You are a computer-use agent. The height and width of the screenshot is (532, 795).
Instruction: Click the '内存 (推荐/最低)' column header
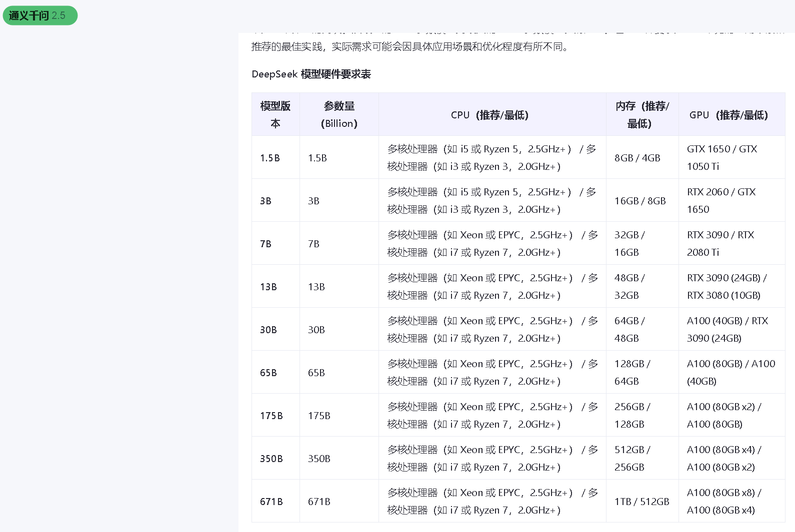click(x=642, y=114)
